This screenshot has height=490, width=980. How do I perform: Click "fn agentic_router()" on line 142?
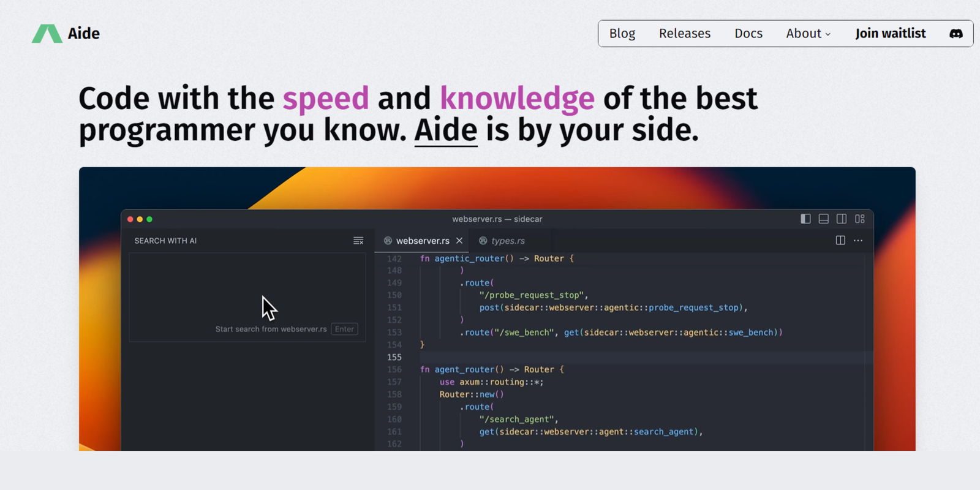pos(467,258)
